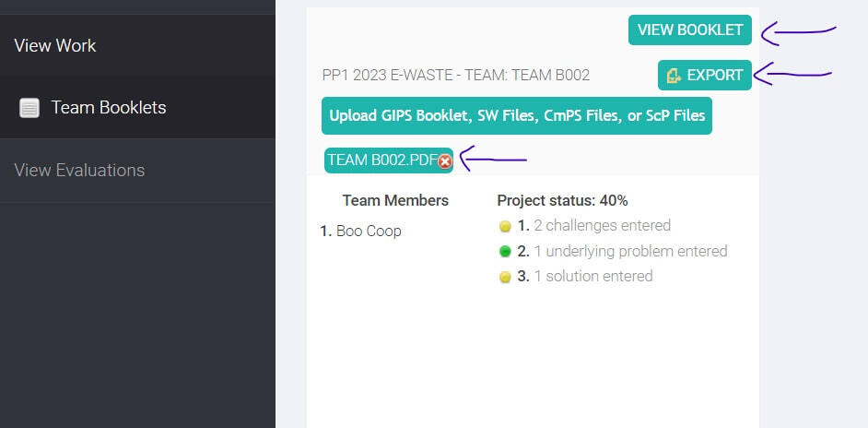This screenshot has width=868, height=428.
Task: Click the Team Members heading
Action: pyautogui.click(x=395, y=200)
